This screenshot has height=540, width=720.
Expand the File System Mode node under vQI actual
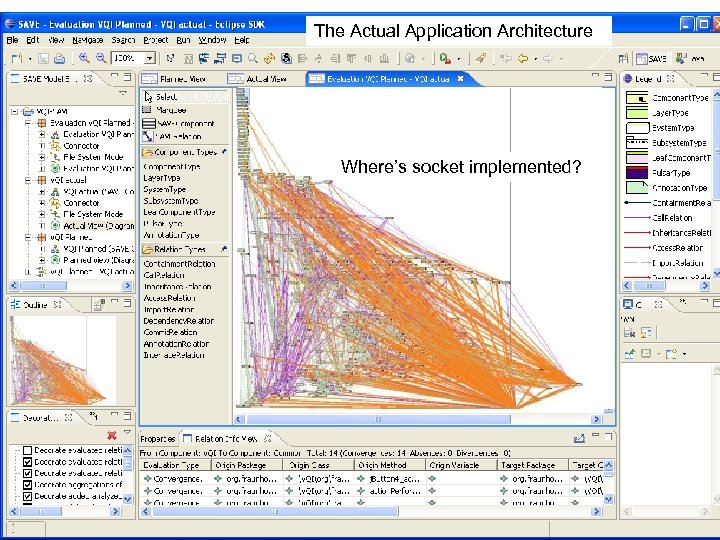click(42, 214)
